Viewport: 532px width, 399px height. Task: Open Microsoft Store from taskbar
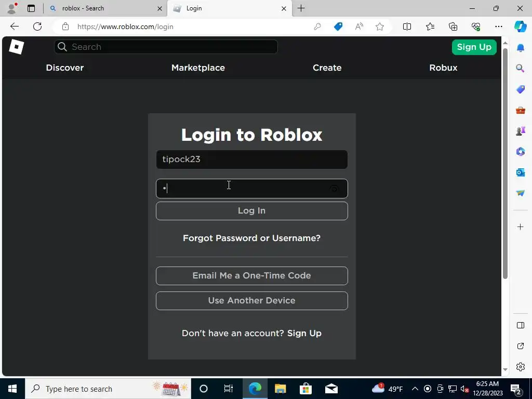tap(305, 389)
